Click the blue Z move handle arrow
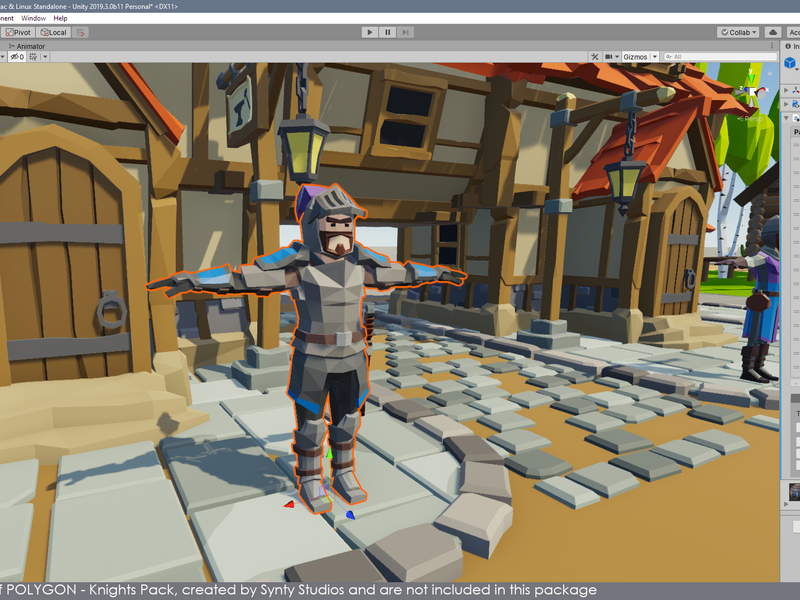 351,515
